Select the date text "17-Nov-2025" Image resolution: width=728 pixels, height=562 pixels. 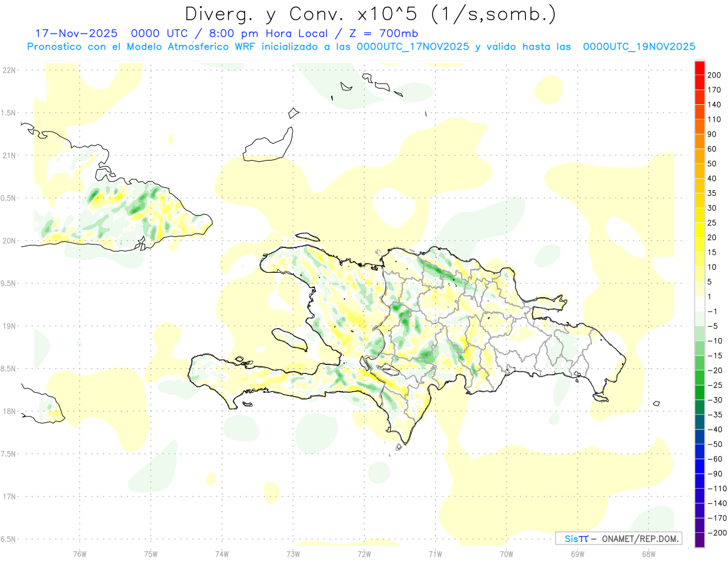pyautogui.click(x=76, y=33)
